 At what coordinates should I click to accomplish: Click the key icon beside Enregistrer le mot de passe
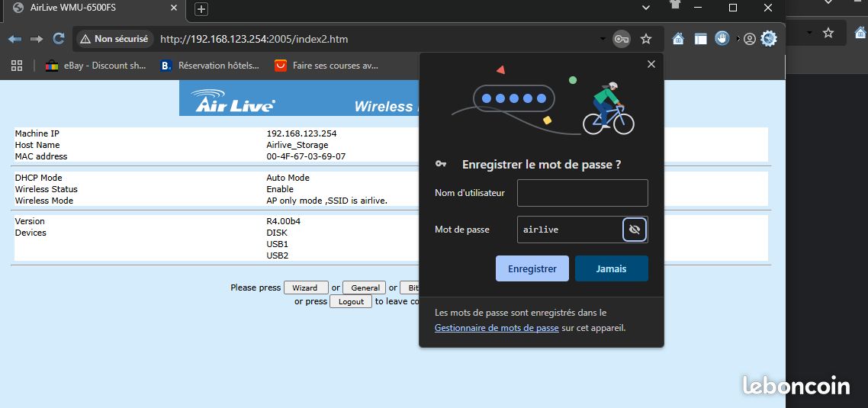click(x=441, y=164)
